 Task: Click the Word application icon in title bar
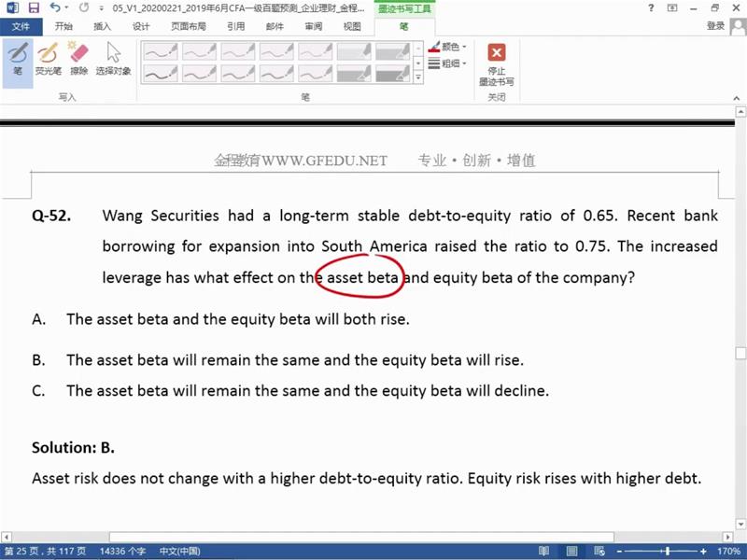[x=12, y=7]
